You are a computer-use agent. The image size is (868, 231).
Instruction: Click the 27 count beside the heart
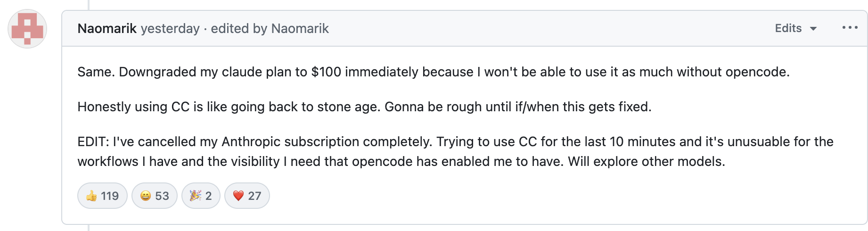click(x=254, y=196)
